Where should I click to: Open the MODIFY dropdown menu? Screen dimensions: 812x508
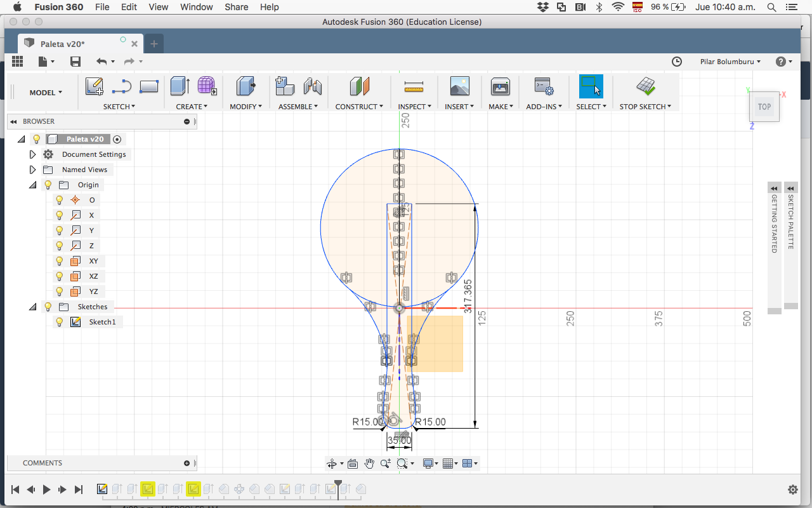click(246, 107)
